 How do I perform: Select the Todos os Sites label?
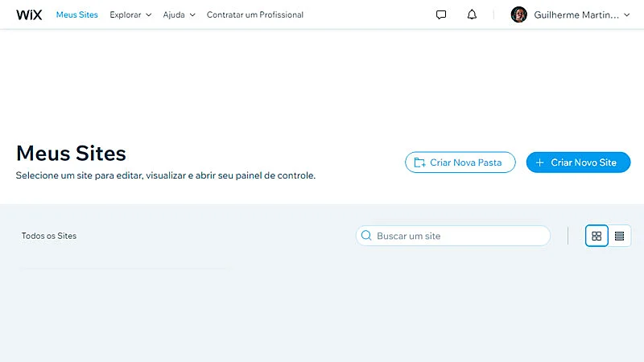click(x=49, y=236)
